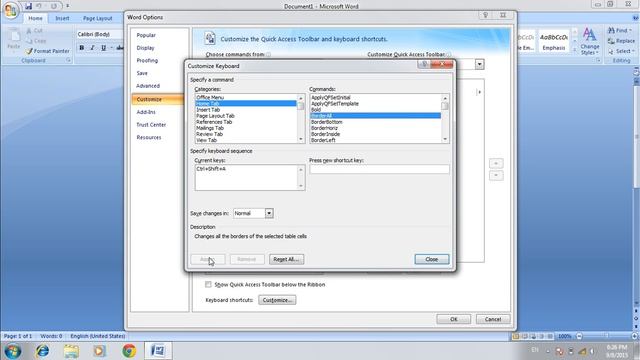Click Customize keyboard shortcuts button

pos(277,300)
